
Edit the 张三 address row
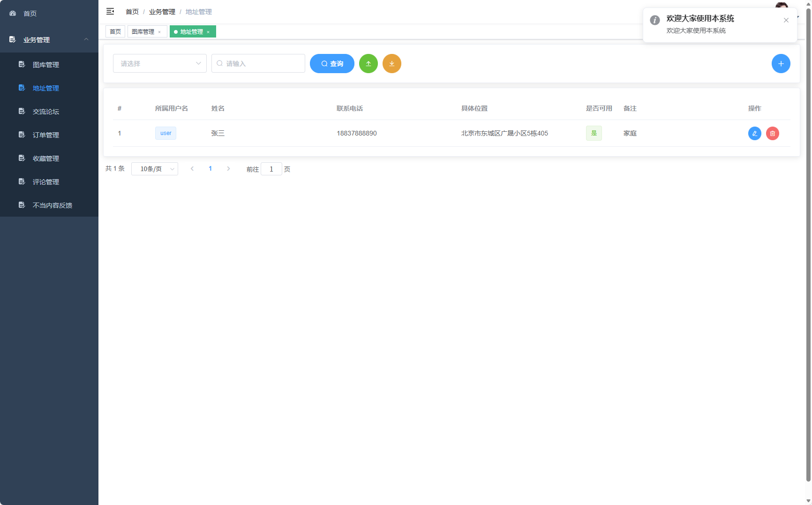click(x=754, y=134)
